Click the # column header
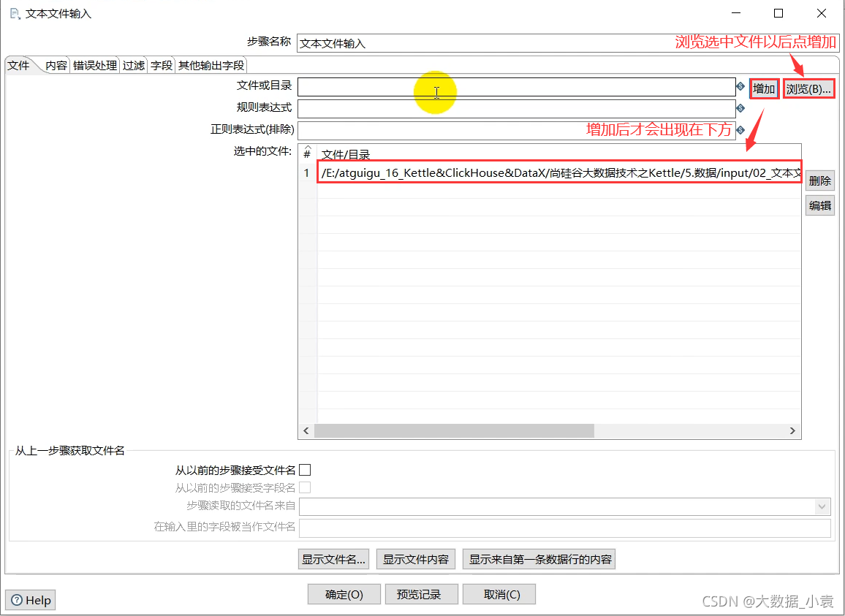 coord(307,154)
